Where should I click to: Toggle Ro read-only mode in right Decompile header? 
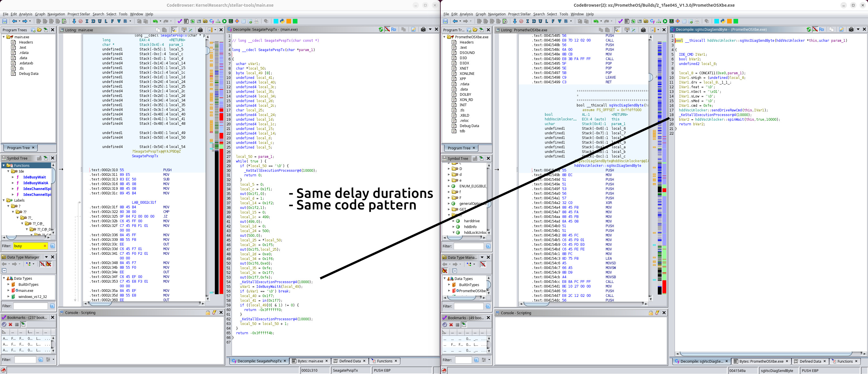pos(821,29)
